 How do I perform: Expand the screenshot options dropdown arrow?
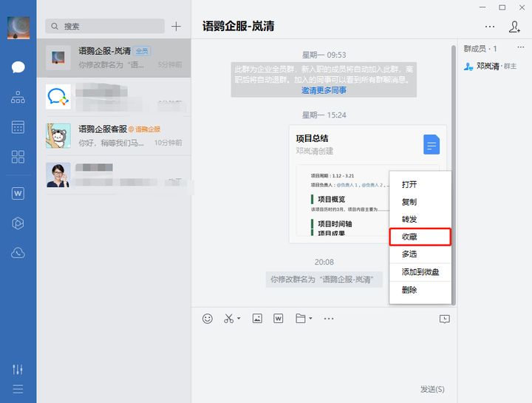(x=239, y=319)
